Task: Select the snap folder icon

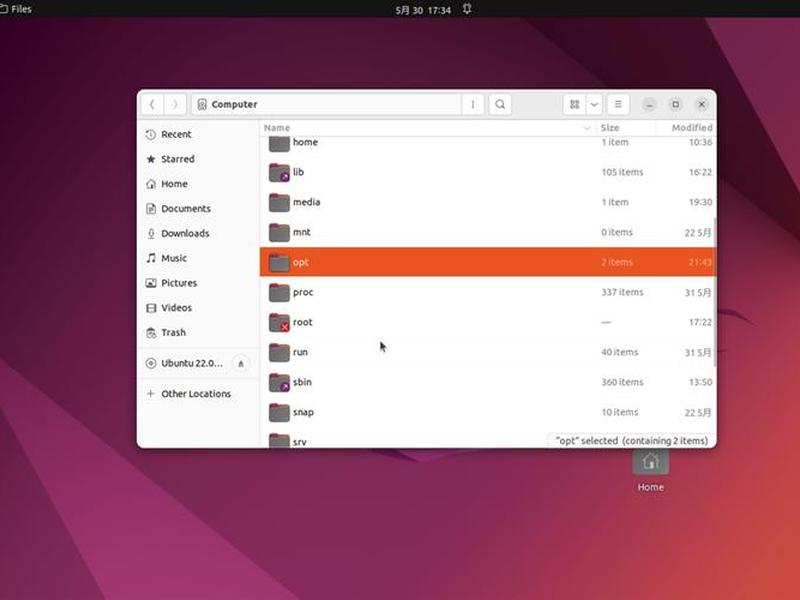Action: (279, 412)
